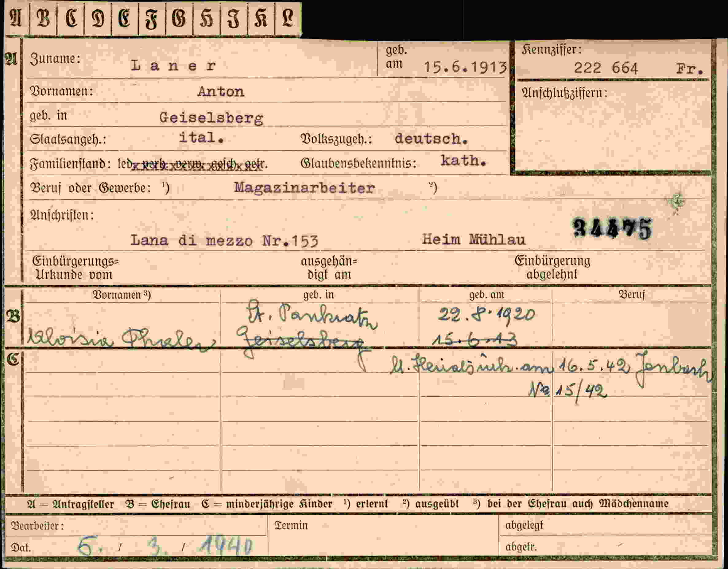728x569 pixels.
Task: Click the 'Einbürgerungs-Urkunde vom' label
Action: [75, 268]
